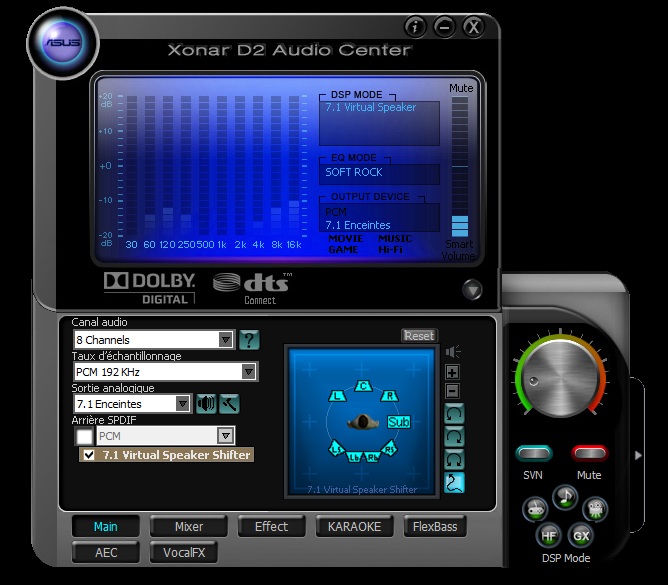Click the Rs surround speaker icon
The width and height of the screenshot is (668, 585).
click(389, 449)
